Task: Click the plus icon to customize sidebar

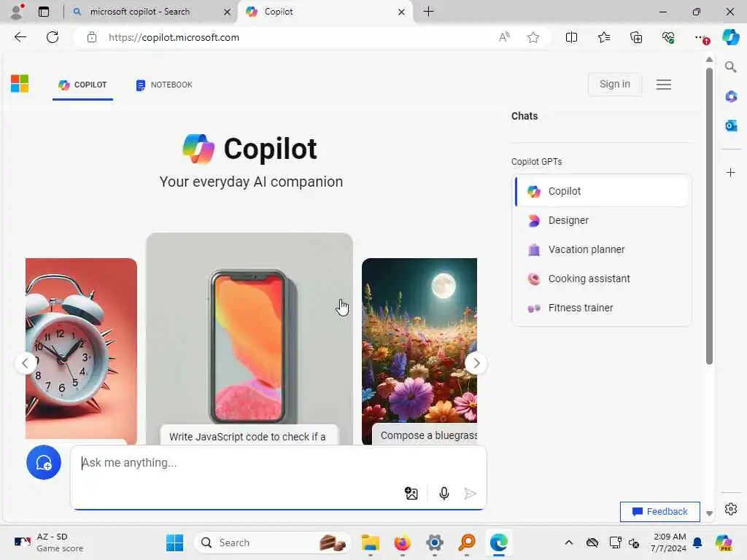Action: (x=730, y=172)
